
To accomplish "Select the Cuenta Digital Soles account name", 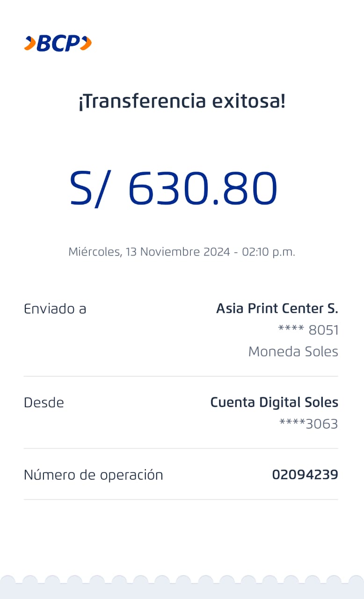I will tap(274, 402).
